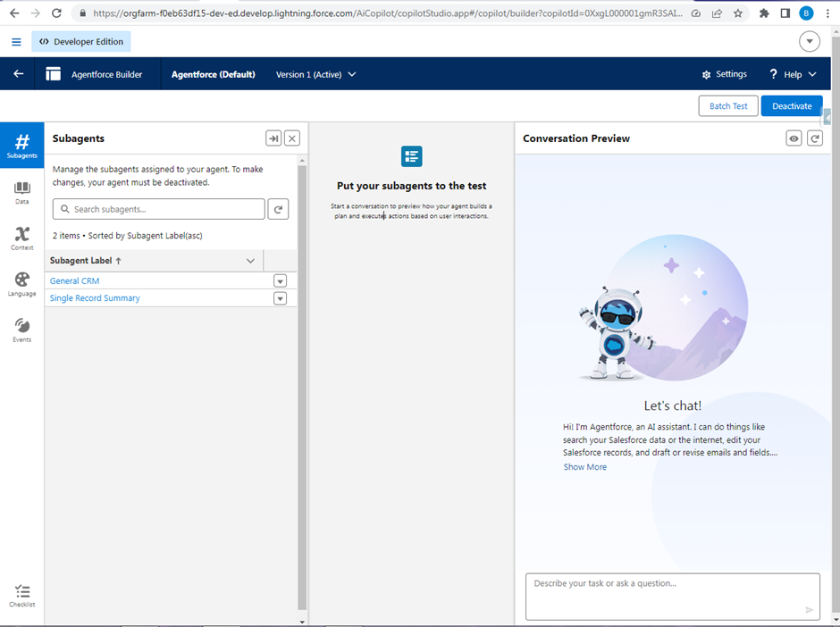Image resolution: width=840 pixels, height=627 pixels.
Task: Open the General CRM row actions dropdown
Action: point(281,281)
